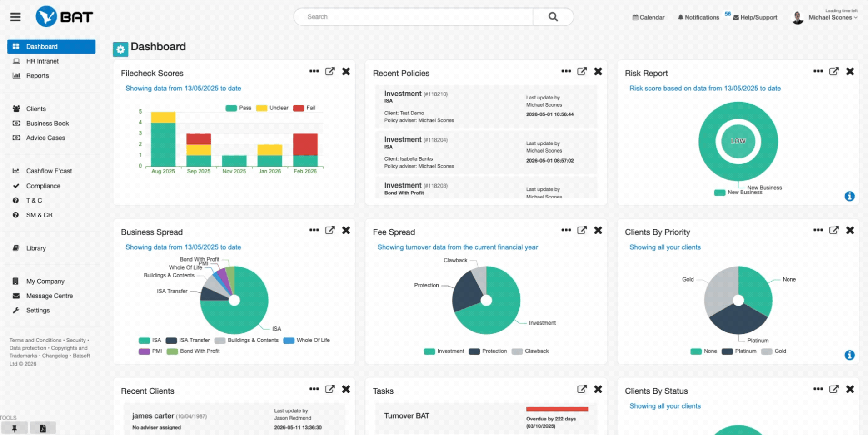Click the BAT logo
Image resolution: width=868 pixels, height=435 pixels.
64,17
